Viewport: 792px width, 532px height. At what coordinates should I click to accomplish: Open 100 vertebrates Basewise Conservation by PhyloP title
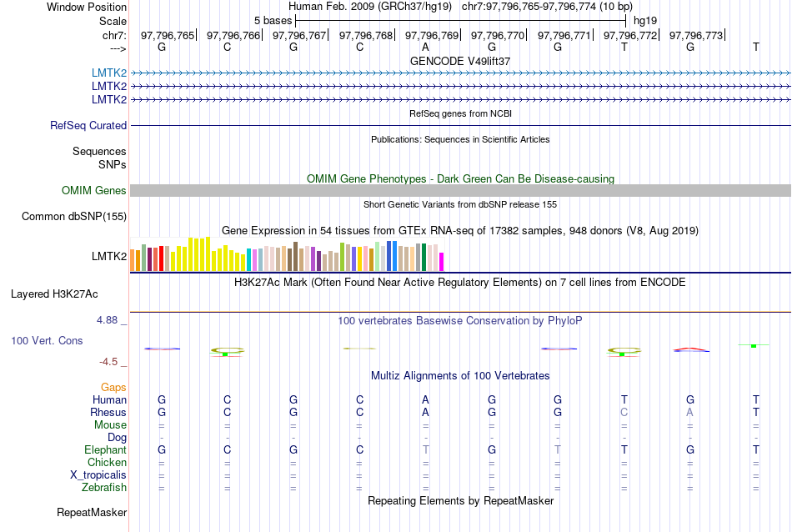tap(460, 321)
